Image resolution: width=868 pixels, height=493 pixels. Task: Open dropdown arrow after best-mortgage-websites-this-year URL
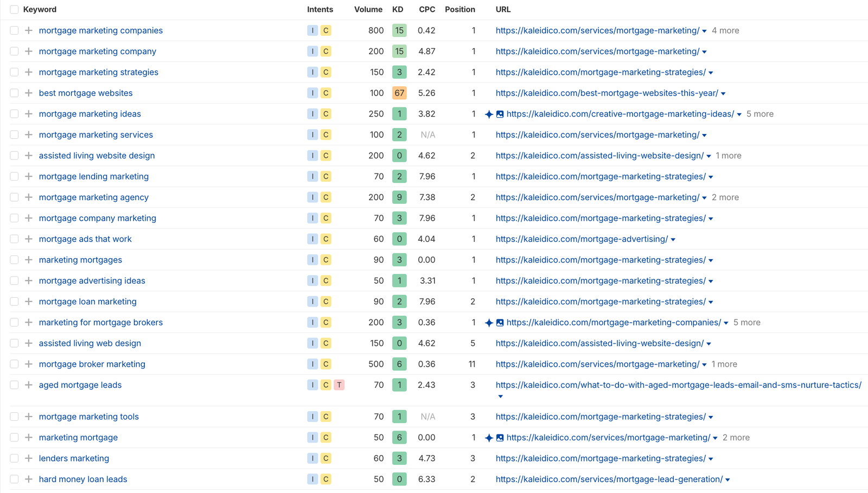pyautogui.click(x=723, y=94)
